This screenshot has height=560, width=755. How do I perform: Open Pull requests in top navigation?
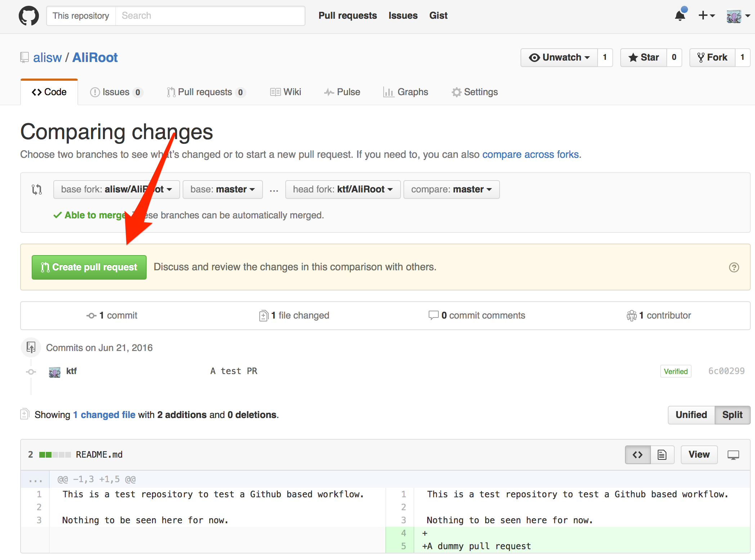tap(348, 15)
